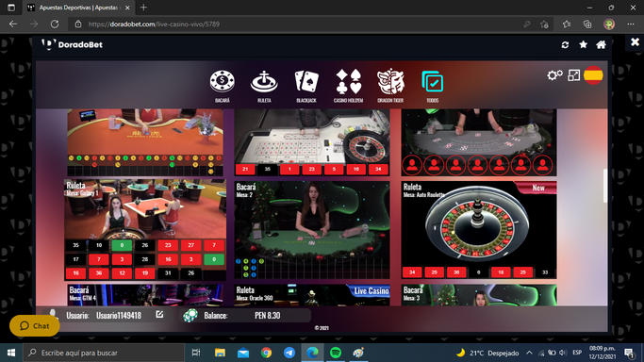
Task: Close the live casino overlay X
Action: pyautogui.click(x=635, y=41)
